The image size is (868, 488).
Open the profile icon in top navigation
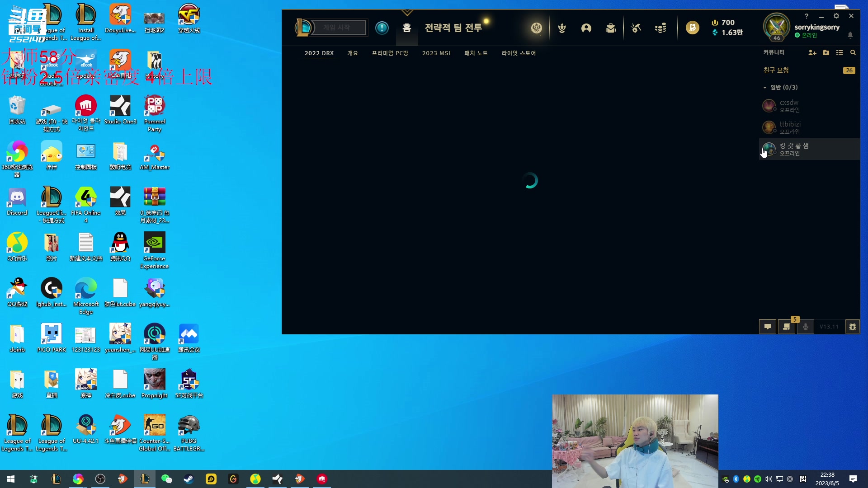(x=586, y=28)
